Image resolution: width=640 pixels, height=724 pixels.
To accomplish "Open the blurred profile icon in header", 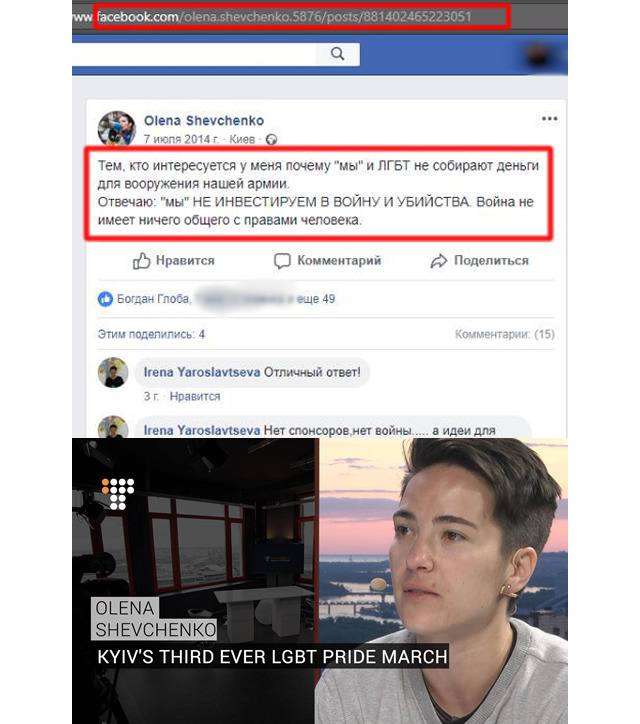I will 538,56.
